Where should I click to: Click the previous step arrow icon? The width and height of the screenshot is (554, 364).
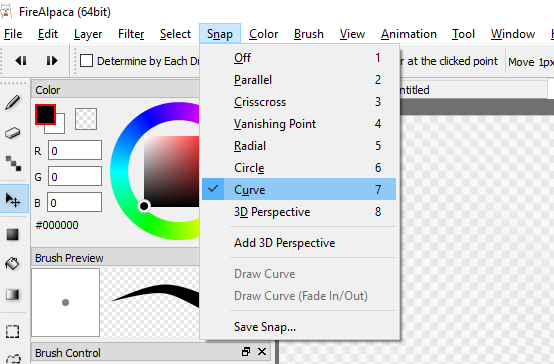[x=21, y=61]
